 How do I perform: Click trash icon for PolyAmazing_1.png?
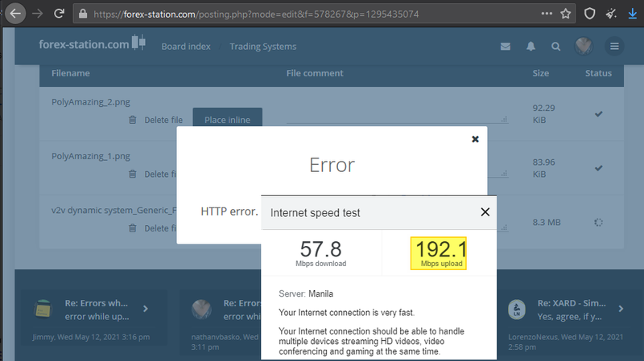pyautogui.click(x=132, y=174)
